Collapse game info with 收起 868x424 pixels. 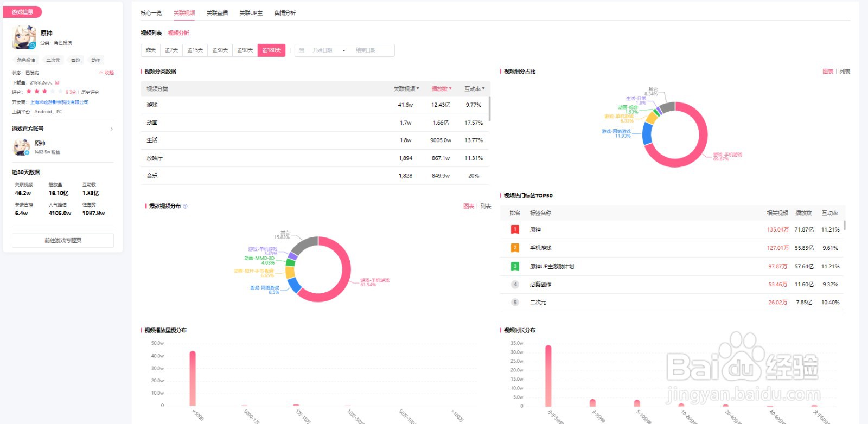tap(106, 73)
